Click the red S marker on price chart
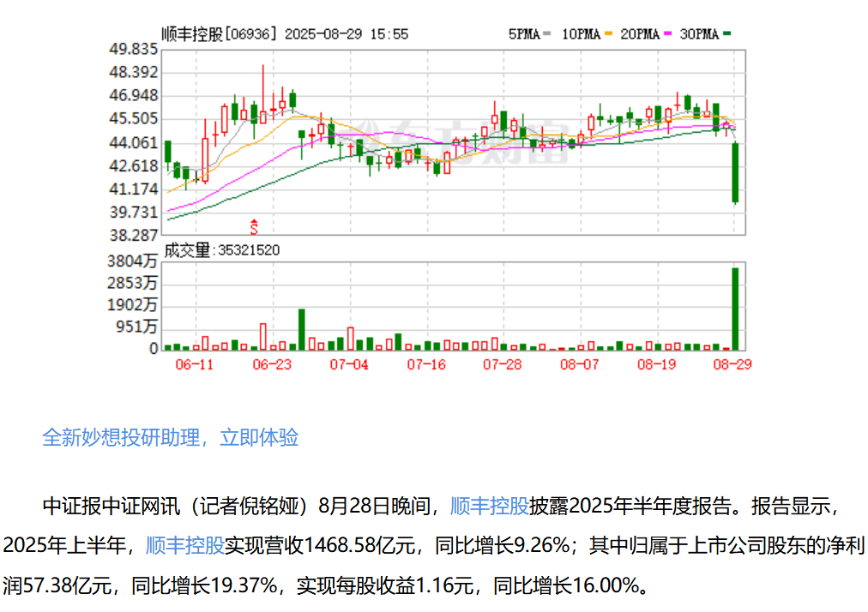The height and width of the screenshot is (612, 868). [254, 226]
